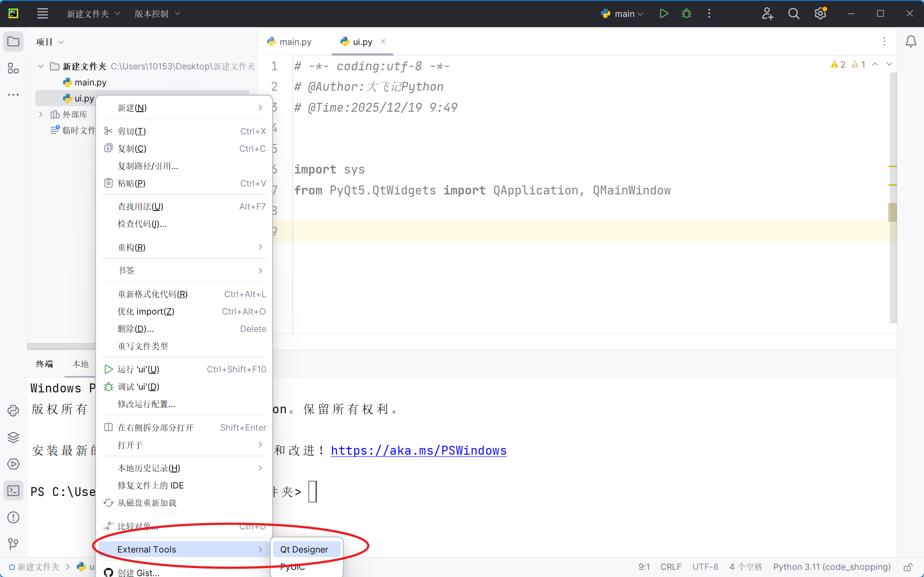
Task: Switch to the 本地 tab in terminal panel
Action: tap(80, 364)
